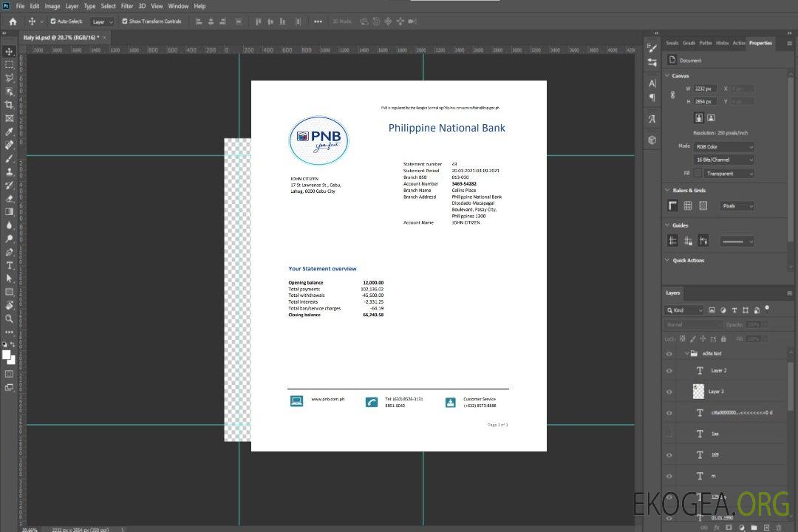Select the Frame tool

[9, 118]
